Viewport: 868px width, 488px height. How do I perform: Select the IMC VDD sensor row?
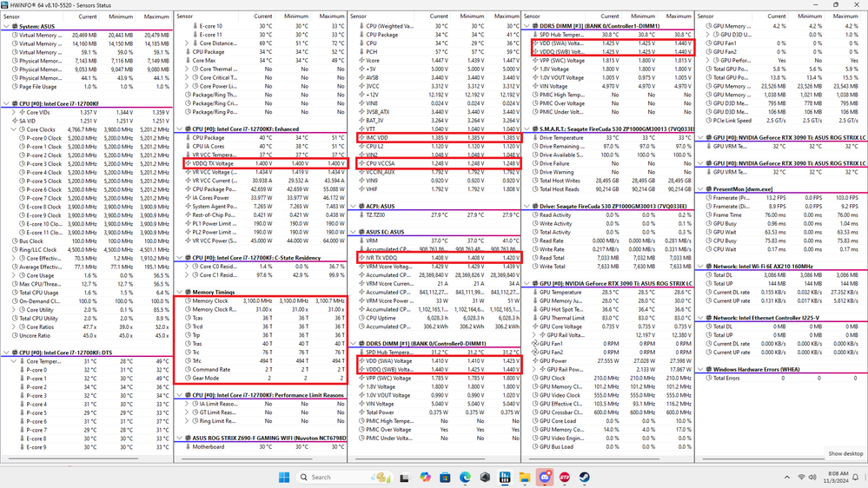(439, 138)
